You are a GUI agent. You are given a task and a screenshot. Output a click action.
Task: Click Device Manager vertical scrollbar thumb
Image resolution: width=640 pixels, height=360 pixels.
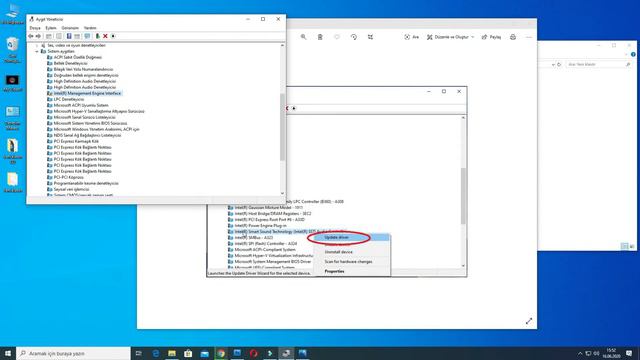coord(282,127)
